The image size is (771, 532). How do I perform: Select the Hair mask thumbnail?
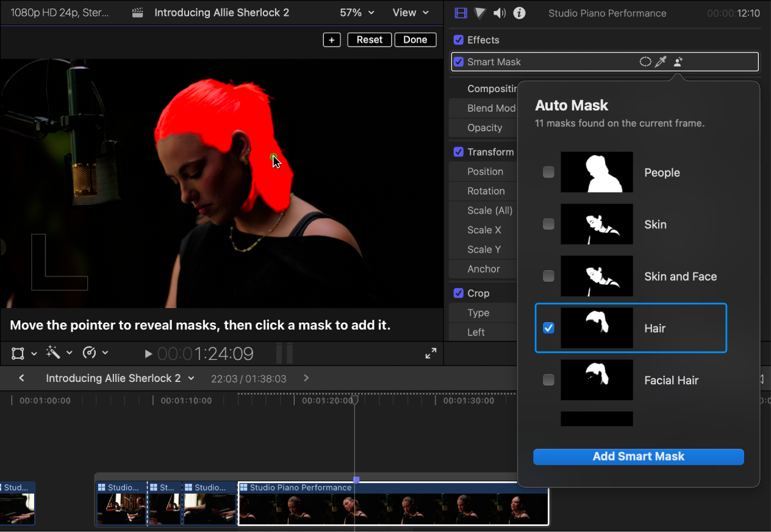(597, 328)
